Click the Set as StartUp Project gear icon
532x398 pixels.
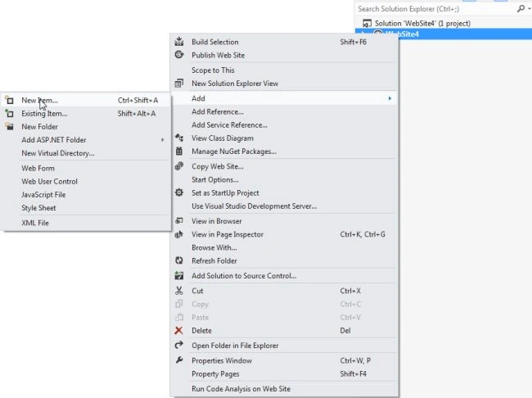179,192
